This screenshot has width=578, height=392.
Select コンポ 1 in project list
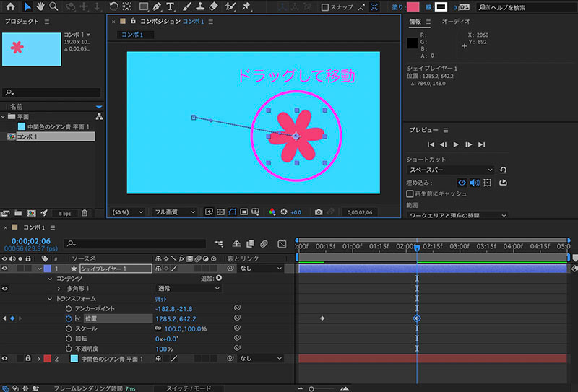51,136
